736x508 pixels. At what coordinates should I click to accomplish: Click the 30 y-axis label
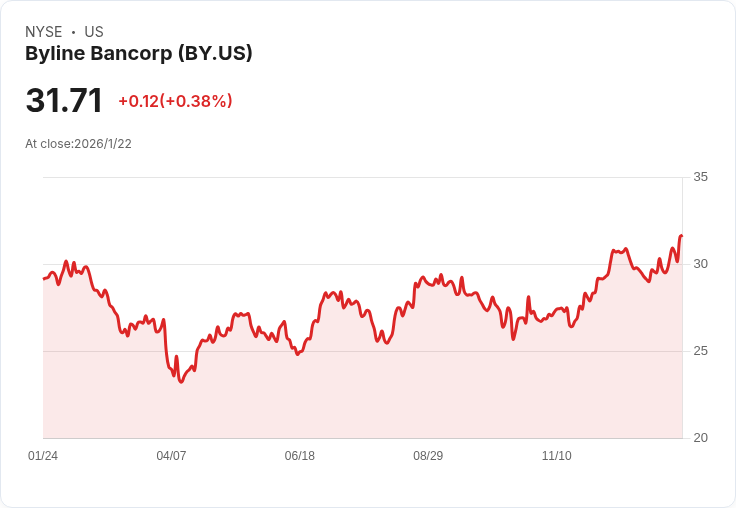(x=700, y=264)
